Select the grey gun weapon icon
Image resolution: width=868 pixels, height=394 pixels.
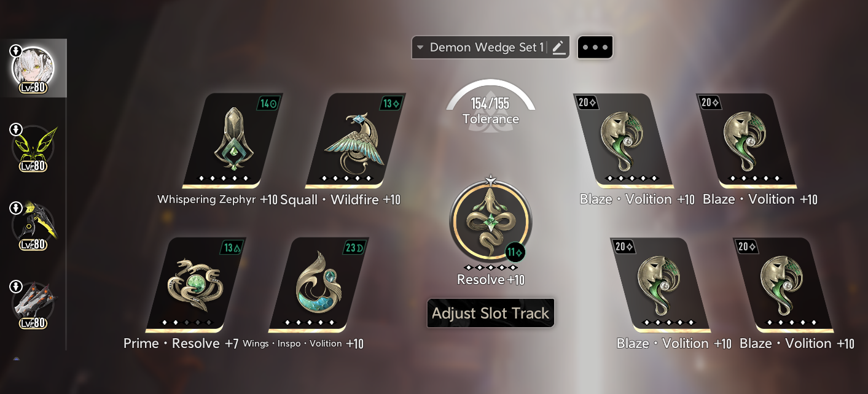34,304
